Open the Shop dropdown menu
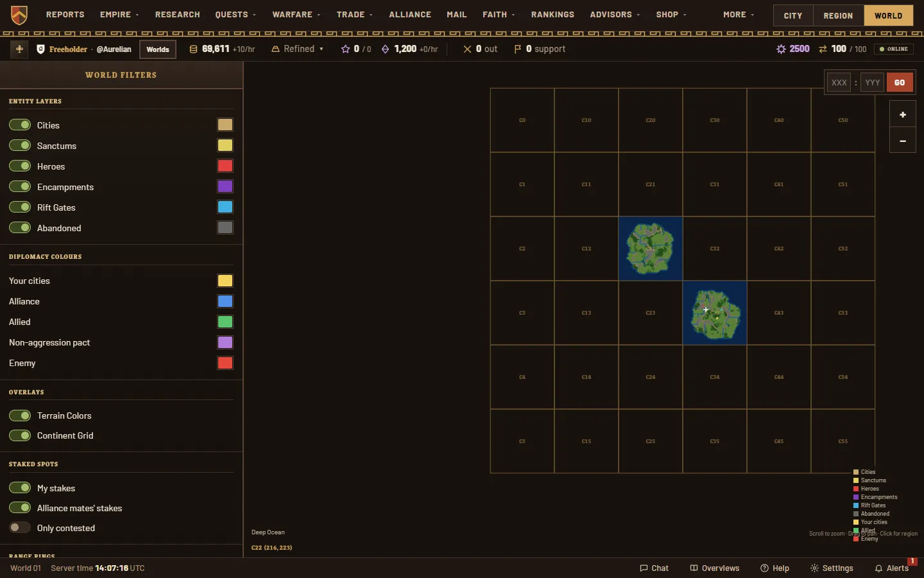This screenshot has width=924, height=578. click(671, 14)
